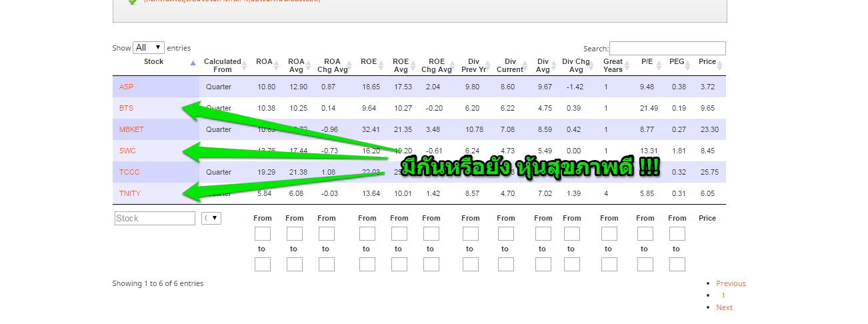868x324 pixels.
Task: Select ASP price cell 3.72
Action: click(707, 87)
